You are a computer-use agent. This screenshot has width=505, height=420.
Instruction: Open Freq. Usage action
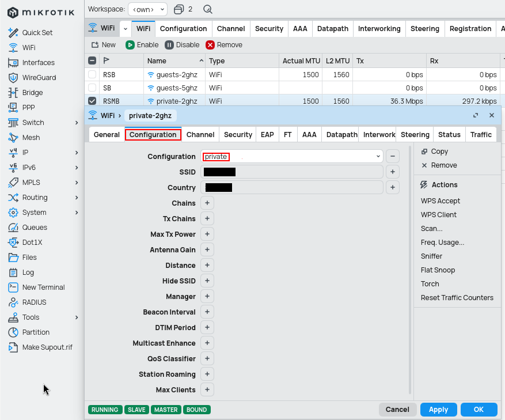click(x=442, y=243)
